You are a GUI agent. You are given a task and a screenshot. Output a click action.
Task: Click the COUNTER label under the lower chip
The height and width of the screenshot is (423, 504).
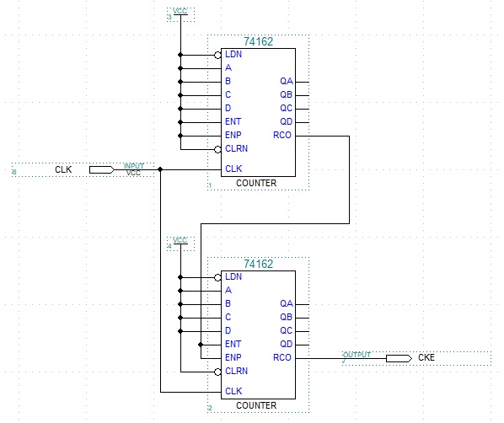click(256, 405)
